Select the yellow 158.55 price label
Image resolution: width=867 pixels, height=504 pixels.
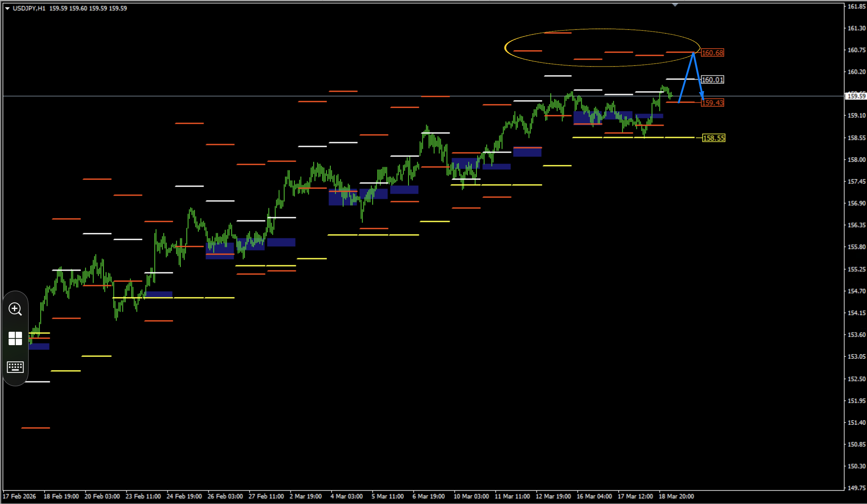click(714, 138)
